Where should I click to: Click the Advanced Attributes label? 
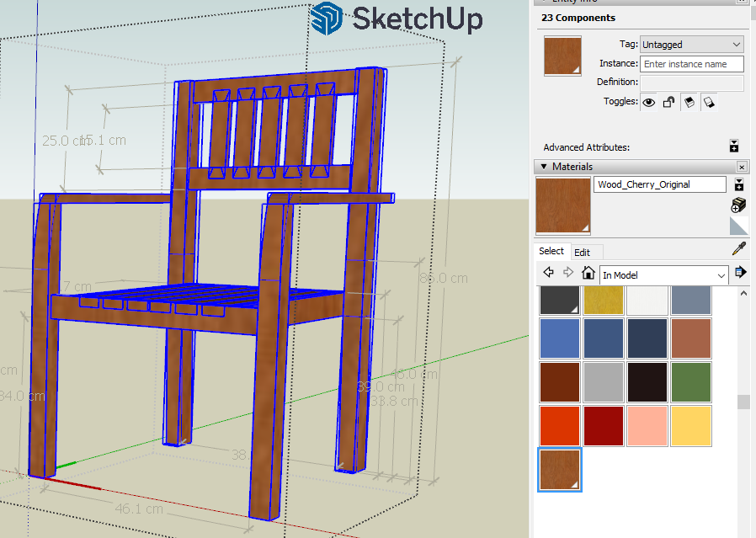586,147
